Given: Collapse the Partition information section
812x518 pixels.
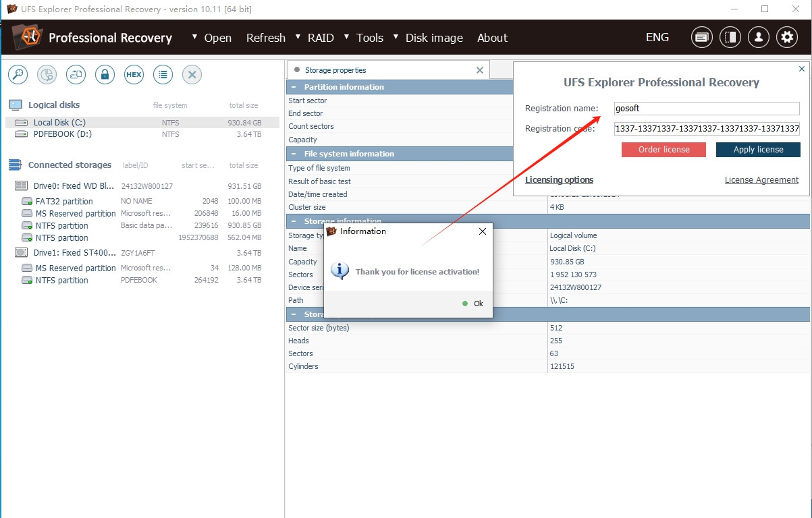Looking at the screenshot, I should [293, 87].
